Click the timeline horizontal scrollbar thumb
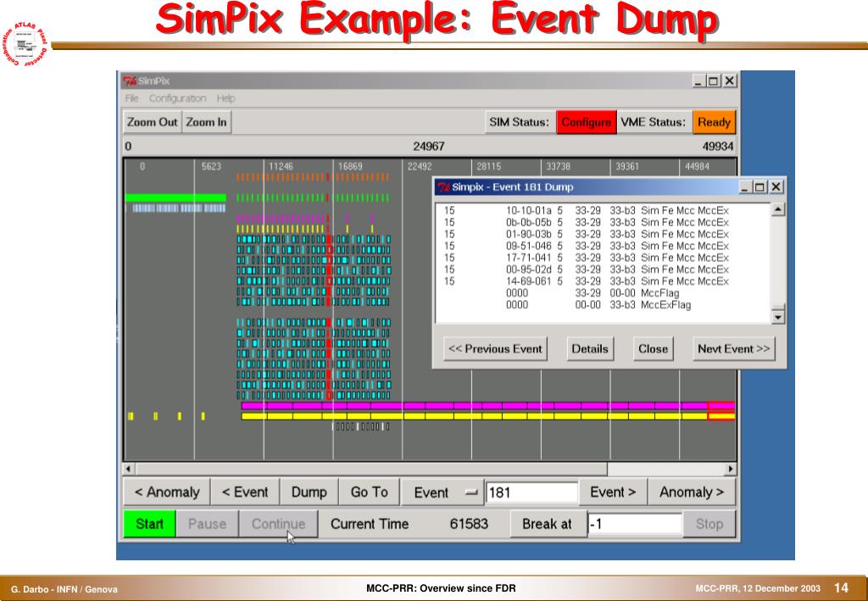The width and height of the screenshot is (868, 601). coord(371,470)
